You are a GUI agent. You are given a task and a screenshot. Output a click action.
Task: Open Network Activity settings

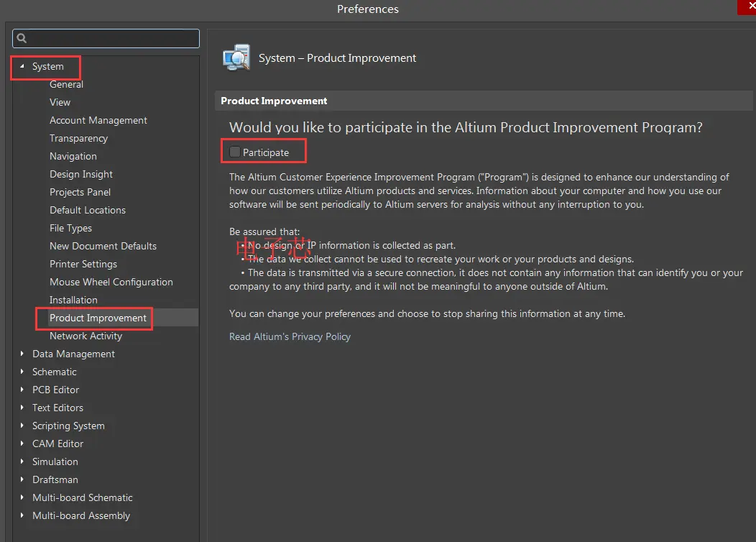click(86, 336)
